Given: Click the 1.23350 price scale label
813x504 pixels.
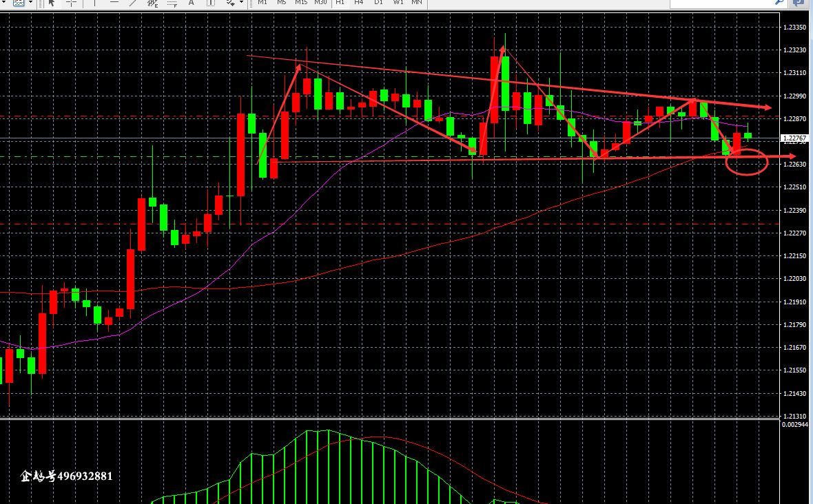Looking at the screenshot, I should click(x=795, y=28).
